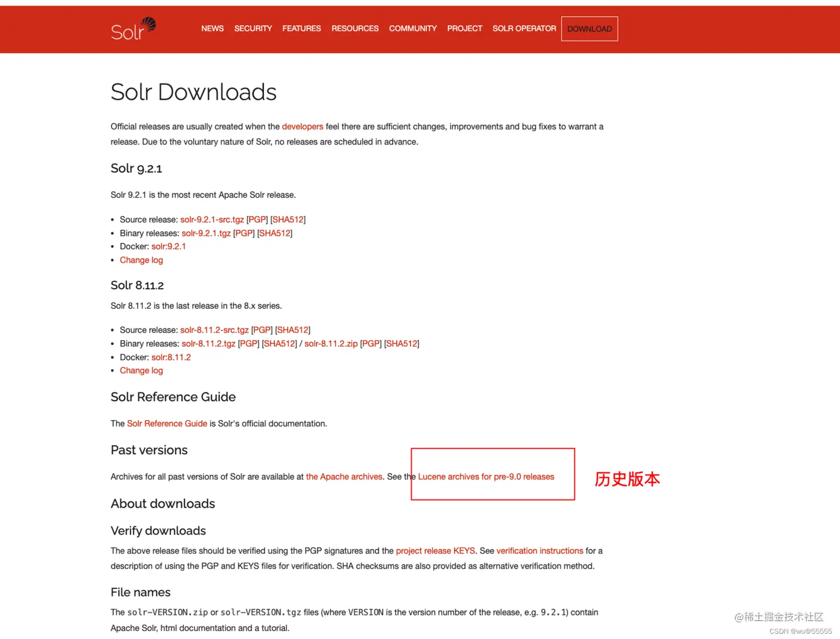The height and width of the screenshot is (639, 840).
Task: Open PGP signature for solr-8.11.2-src.tgz
Action: click(262, 330)
